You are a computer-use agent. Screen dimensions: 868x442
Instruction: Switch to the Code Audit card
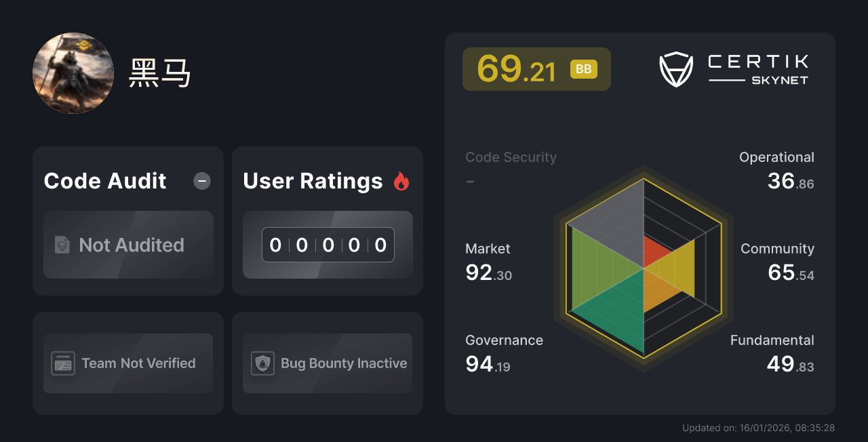pos(127,220)
